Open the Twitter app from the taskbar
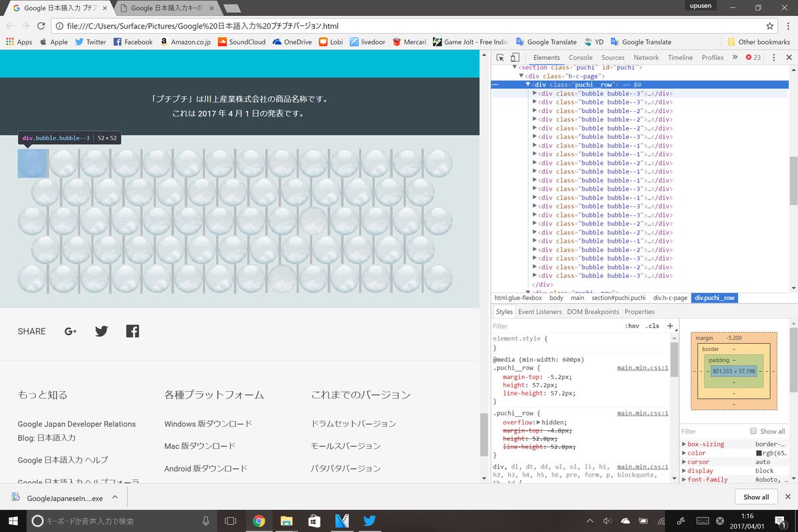The image size is (798, 532). [369, 521]
